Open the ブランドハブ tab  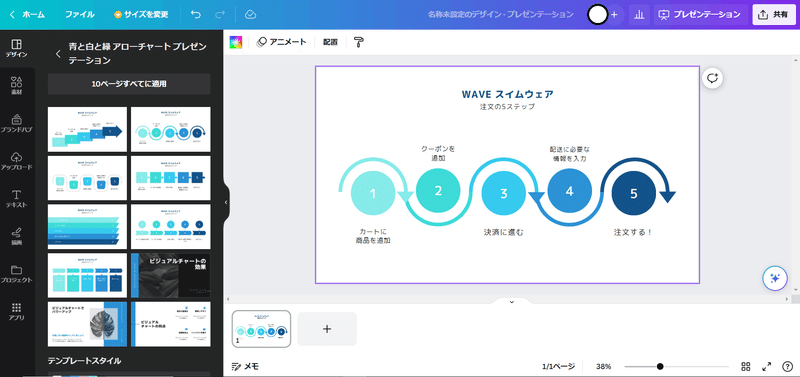click(17, 123)
